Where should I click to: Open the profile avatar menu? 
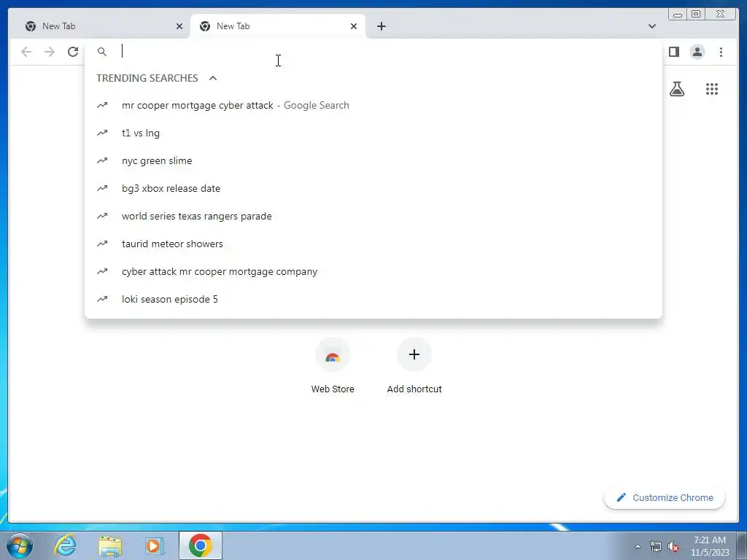pos(697,52)
